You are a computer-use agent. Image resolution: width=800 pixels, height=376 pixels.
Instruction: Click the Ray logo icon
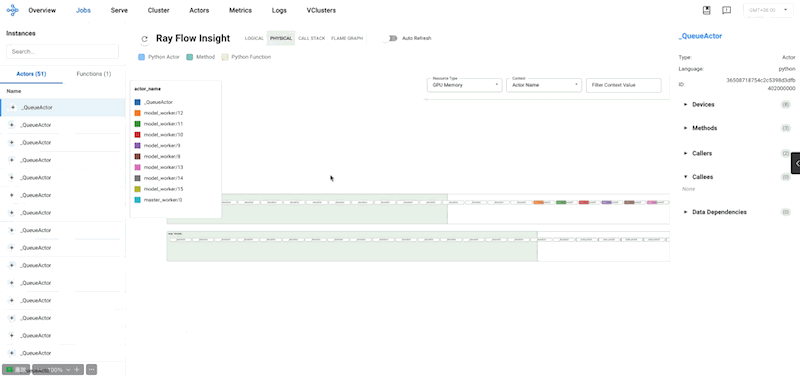(12, 10)
